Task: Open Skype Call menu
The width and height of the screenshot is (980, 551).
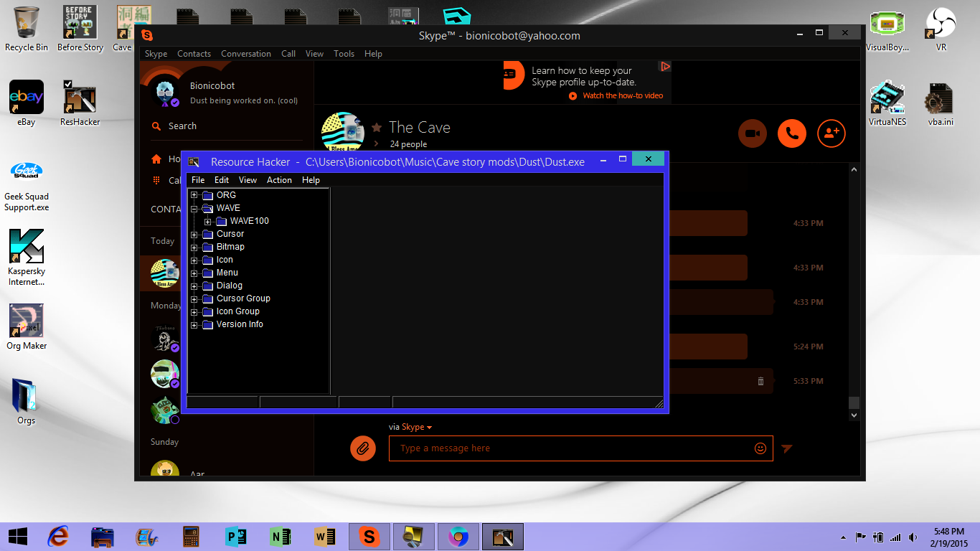Action: tap(288, 54)
